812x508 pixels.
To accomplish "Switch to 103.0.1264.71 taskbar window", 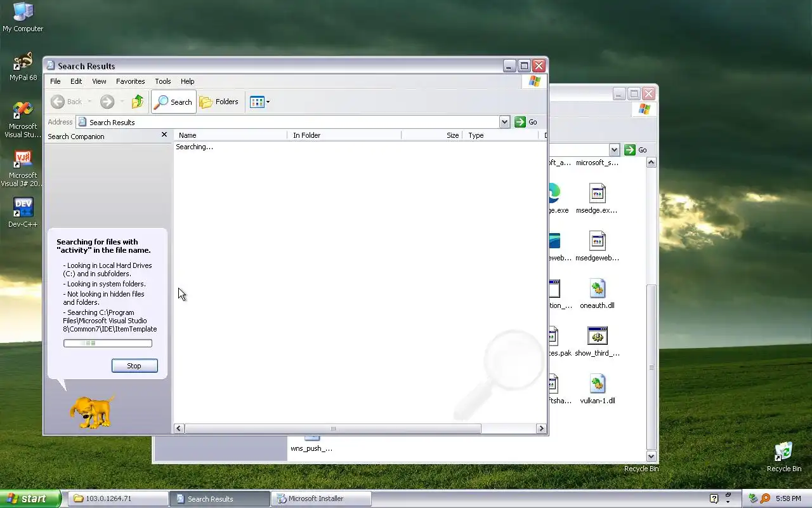I will 118,498.
